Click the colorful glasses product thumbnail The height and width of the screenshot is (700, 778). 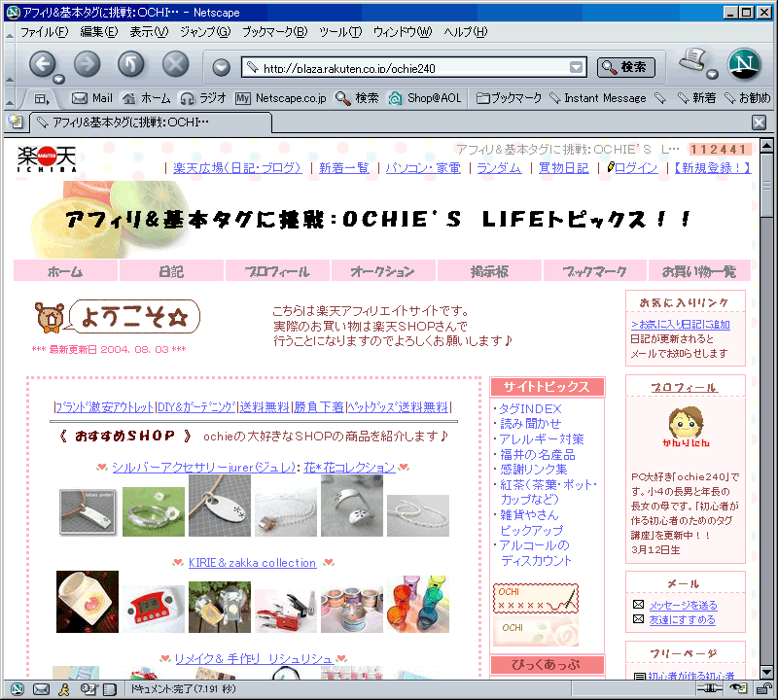click(418, 604)
